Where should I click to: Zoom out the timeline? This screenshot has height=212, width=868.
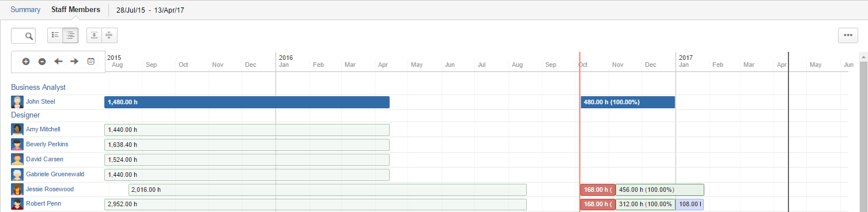click(42, 61)
